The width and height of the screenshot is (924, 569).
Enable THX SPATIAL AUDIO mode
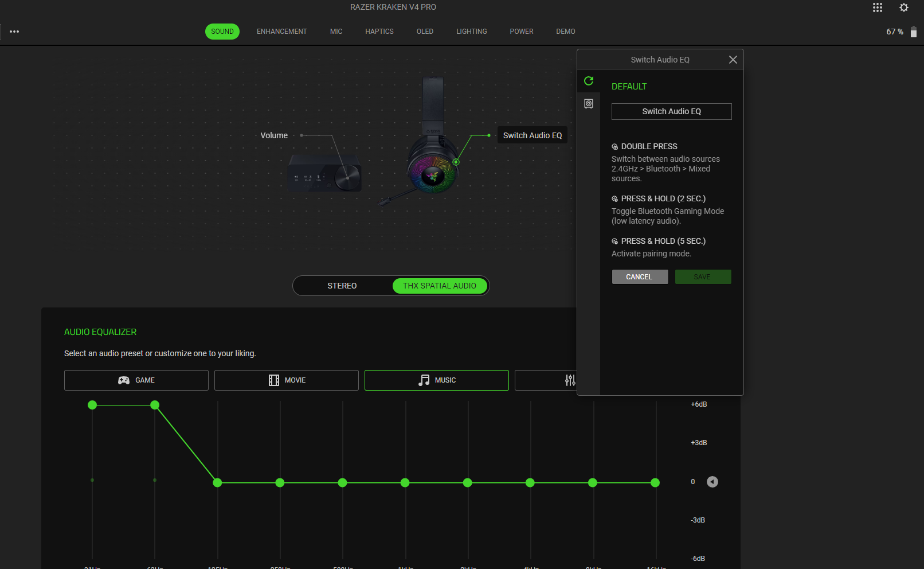pos(439,286)
